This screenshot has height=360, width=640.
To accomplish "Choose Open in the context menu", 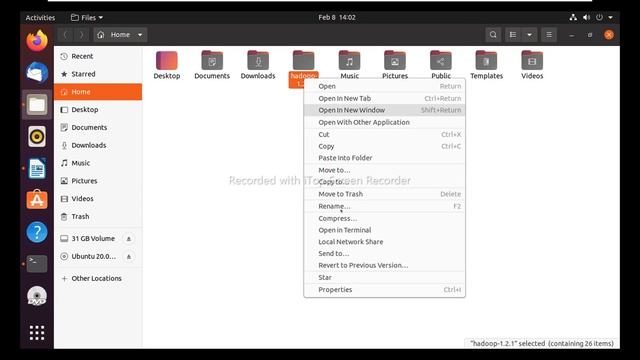I will (384, 86).
